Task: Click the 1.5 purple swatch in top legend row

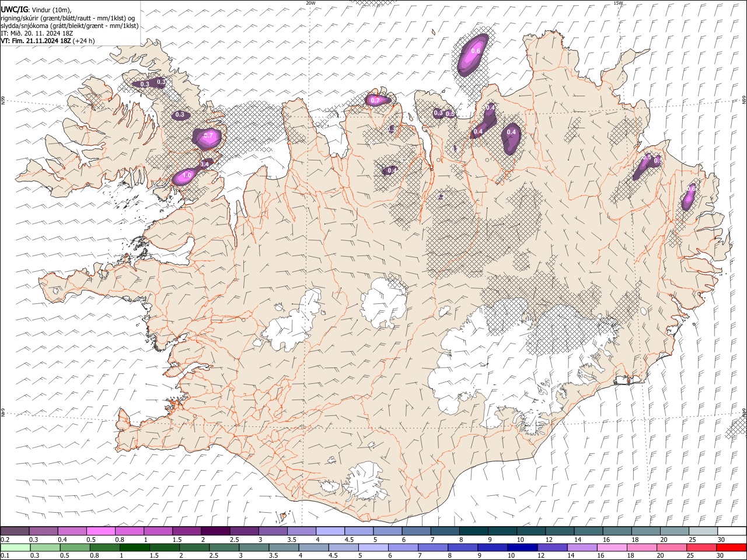Action: point(186,531)
